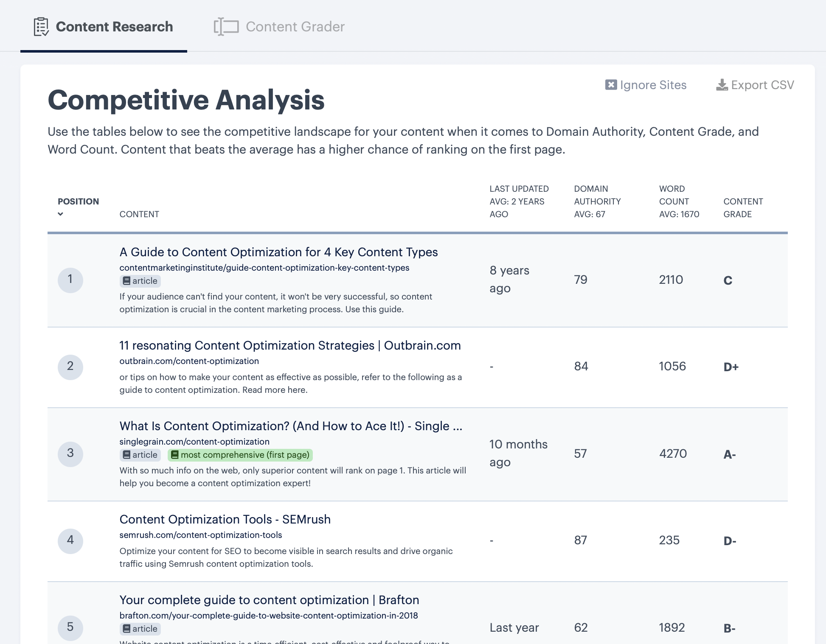Image resolution: width=826 pixels, height=644 pixels.
Task: Sort by Content Grade column header
Action: point(743,207)
